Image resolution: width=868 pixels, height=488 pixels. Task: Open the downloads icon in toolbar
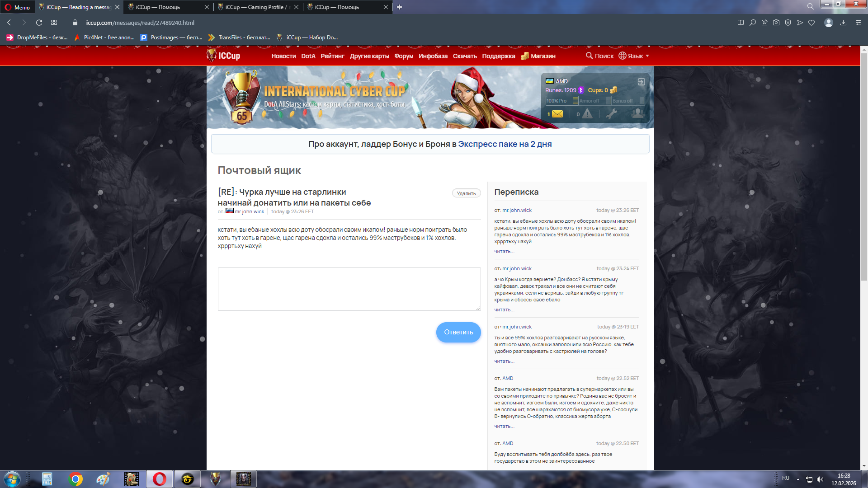point(843,23)
